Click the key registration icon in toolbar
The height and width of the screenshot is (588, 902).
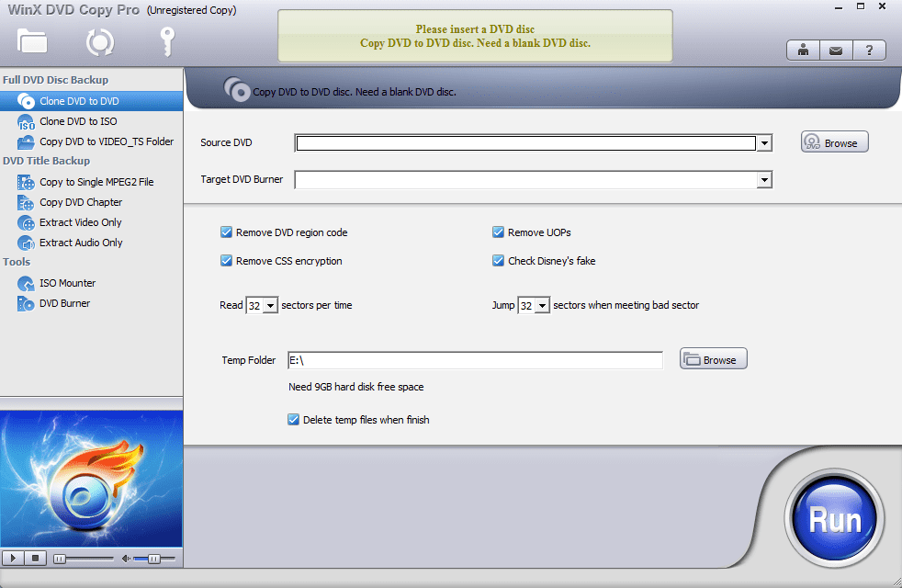[165, 42]
